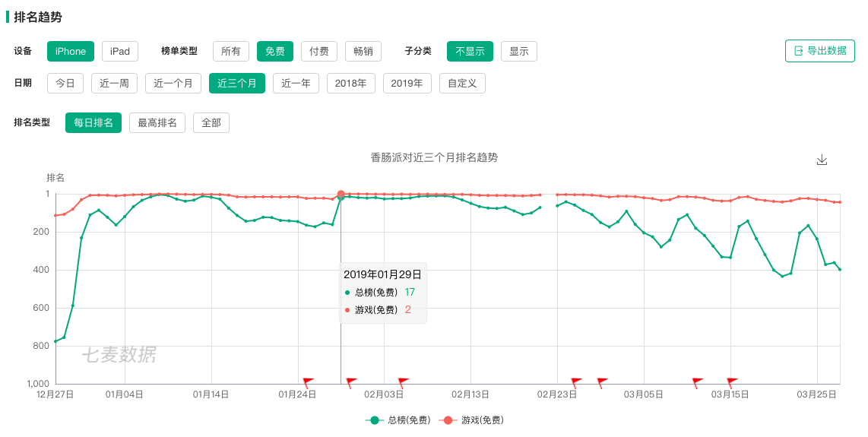The image size is (868, 437).
Task: Click the red flag near 02月03日
Action: (404, 382)
